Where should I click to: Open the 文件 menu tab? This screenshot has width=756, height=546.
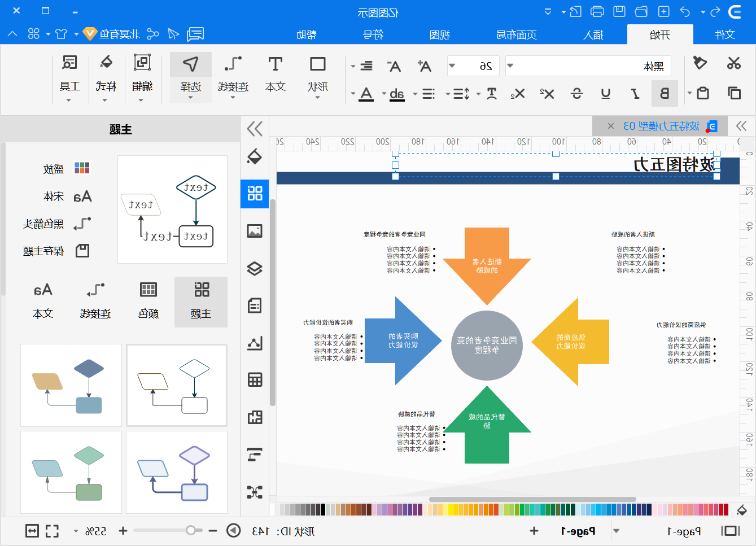click(x=724, y=34)
